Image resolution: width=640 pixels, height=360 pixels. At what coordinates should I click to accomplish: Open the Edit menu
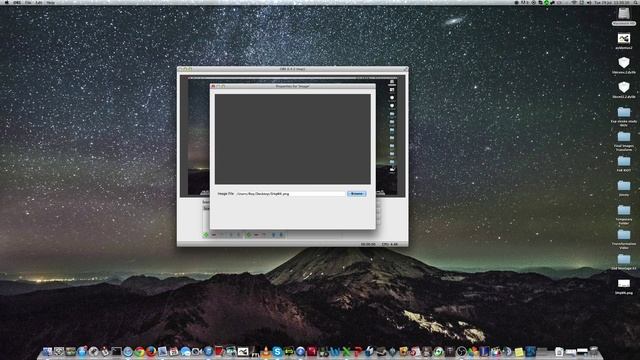[39, 2]
